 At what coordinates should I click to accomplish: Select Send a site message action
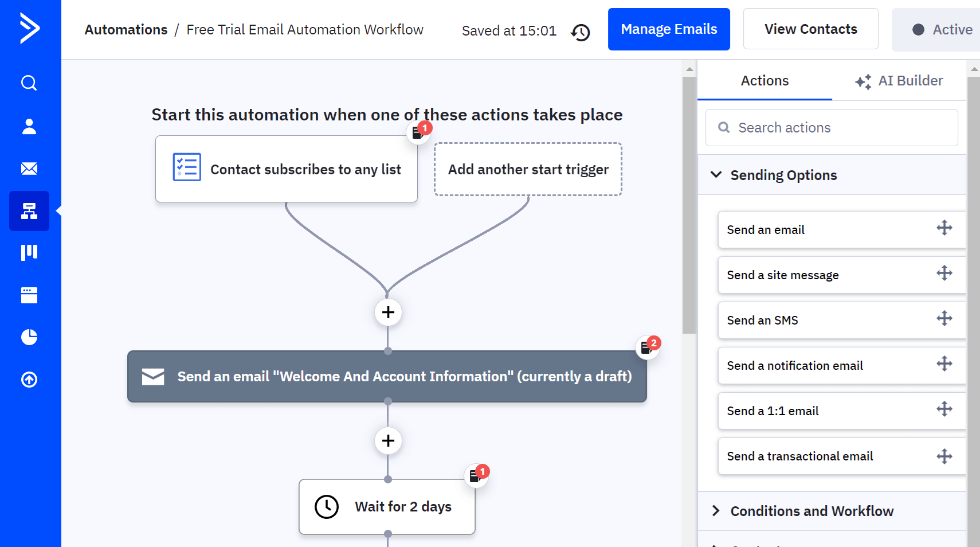(x=841, y=275)
